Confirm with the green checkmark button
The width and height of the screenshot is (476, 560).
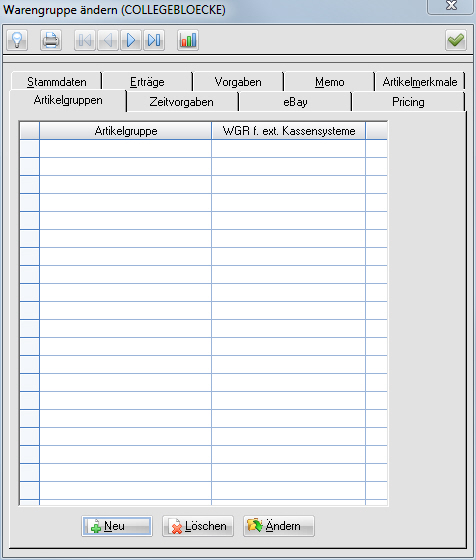pos(456,40)
